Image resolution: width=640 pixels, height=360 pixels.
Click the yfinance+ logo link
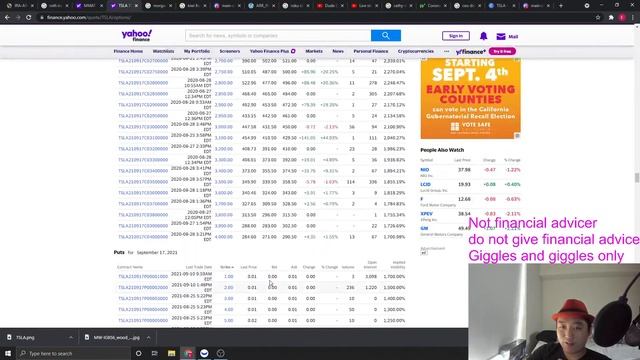click(x=471, y=52)
